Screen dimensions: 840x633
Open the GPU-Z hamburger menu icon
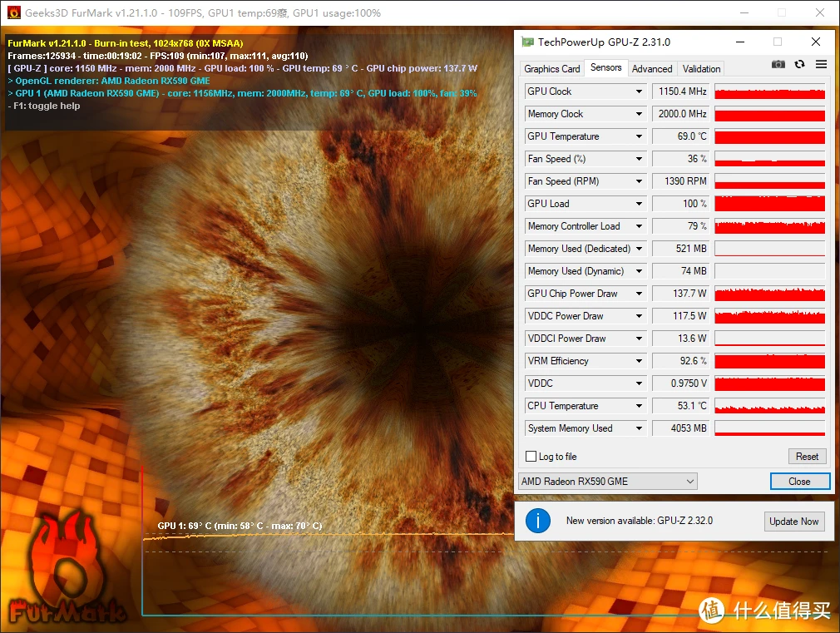click(x=821, y=64)
